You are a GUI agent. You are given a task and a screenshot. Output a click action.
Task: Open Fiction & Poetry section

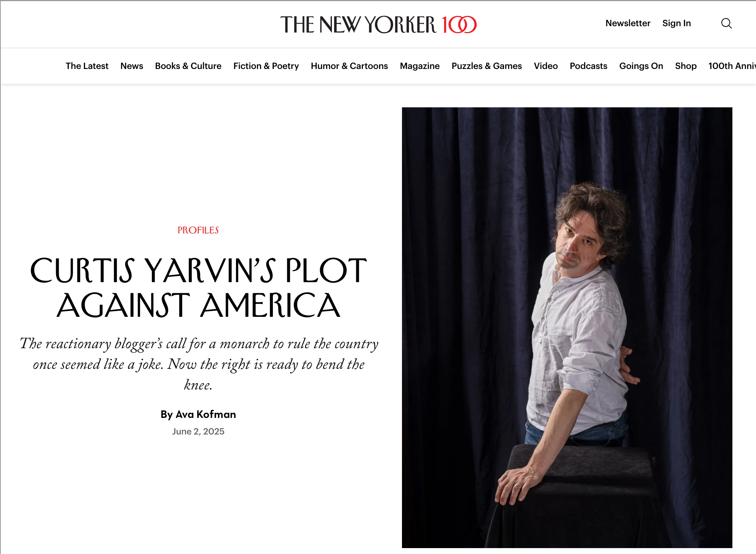266,66
